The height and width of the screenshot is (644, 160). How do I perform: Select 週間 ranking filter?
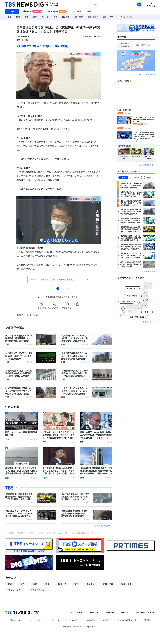pyautogui.click(x=149, y=177)
